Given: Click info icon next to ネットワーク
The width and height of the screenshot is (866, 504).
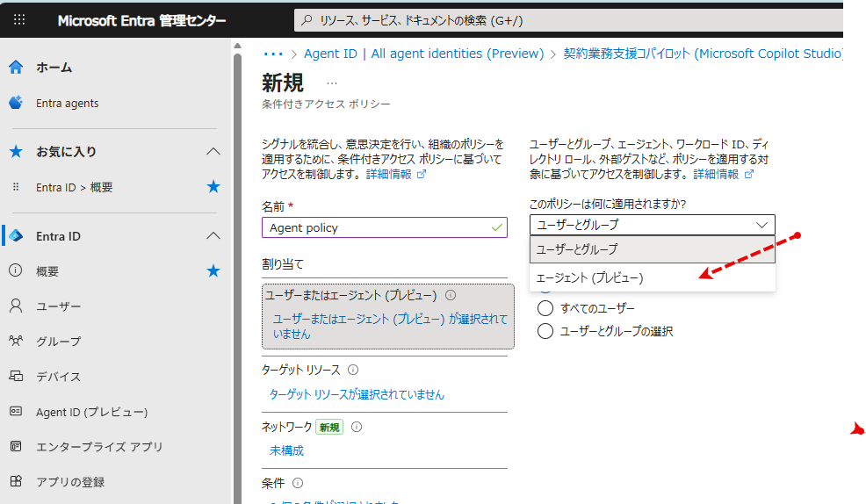Looking at the screenshot, I should [357, 427].
